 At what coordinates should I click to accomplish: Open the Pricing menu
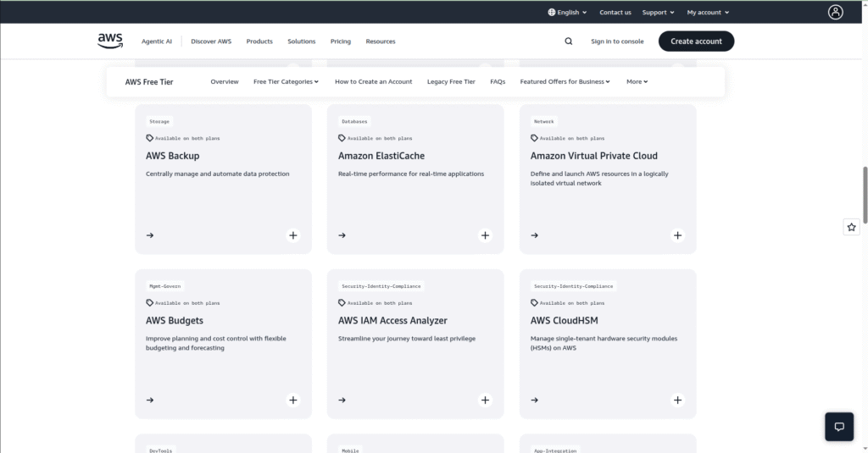[341, 41]
